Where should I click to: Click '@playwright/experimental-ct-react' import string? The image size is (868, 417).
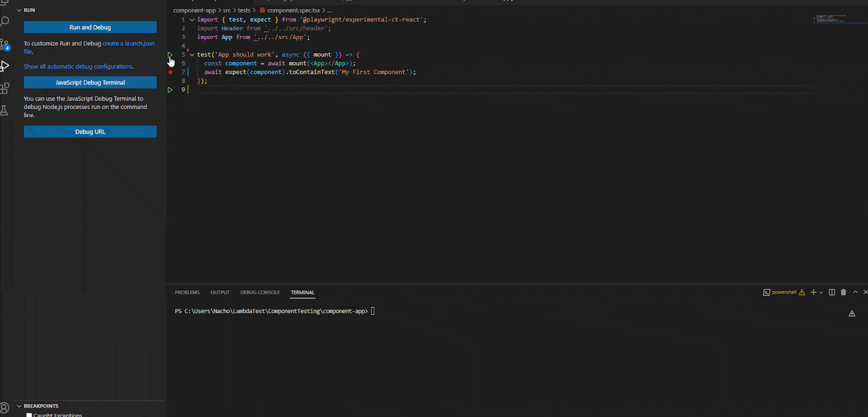[361, 20]
